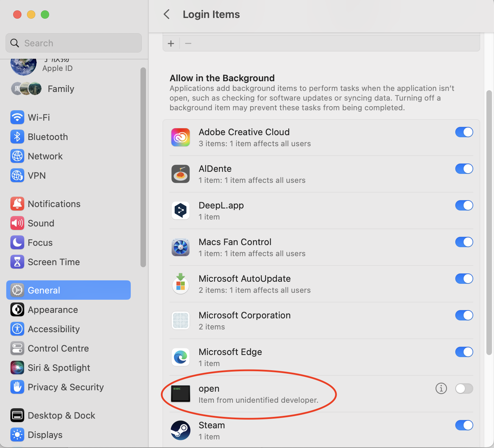Select VPN settings

(36, 175)
